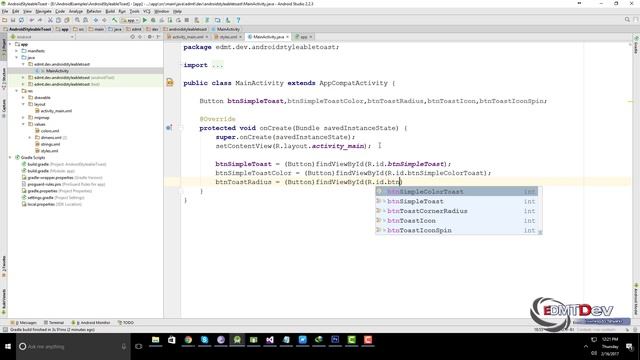Click the Navigate Back toolbar arrow
This screenshot has width=640, height=360.
(x=96, y=20)
